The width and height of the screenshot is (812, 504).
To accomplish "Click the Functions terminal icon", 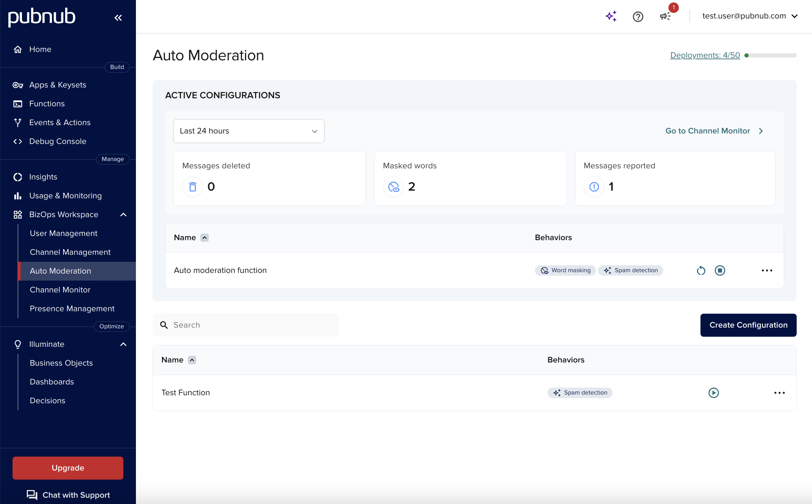I will point(18,104).
